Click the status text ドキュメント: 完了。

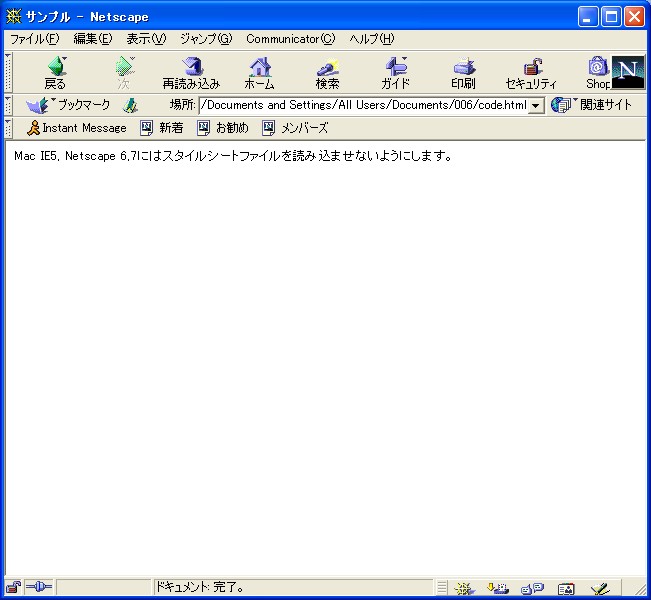click(x=200, y=587)
